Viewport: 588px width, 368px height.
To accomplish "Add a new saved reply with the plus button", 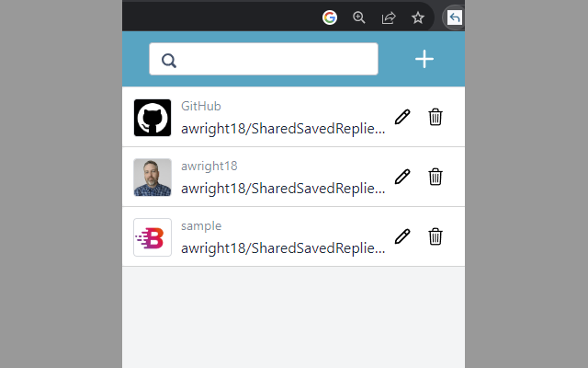I will pyautogui.click(x=424, y=60).
